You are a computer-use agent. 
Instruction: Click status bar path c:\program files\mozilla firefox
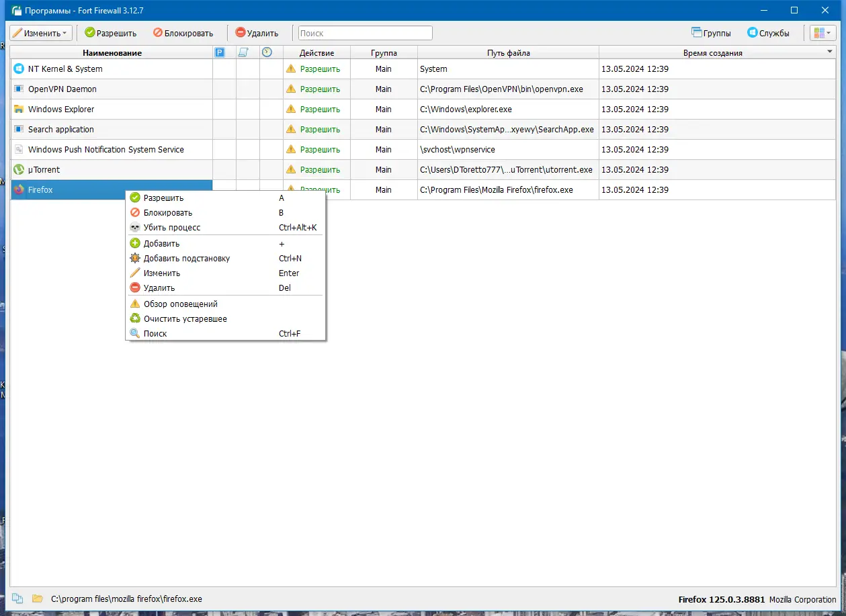(x=126, y=599)
